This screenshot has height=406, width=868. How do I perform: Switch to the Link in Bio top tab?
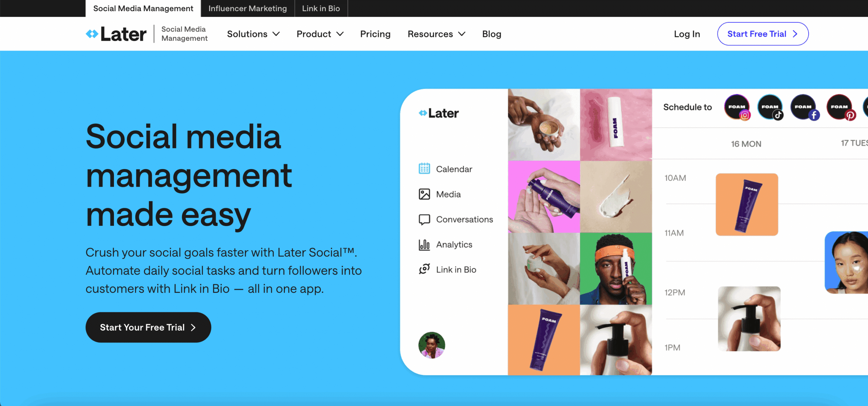coord(321,8)
